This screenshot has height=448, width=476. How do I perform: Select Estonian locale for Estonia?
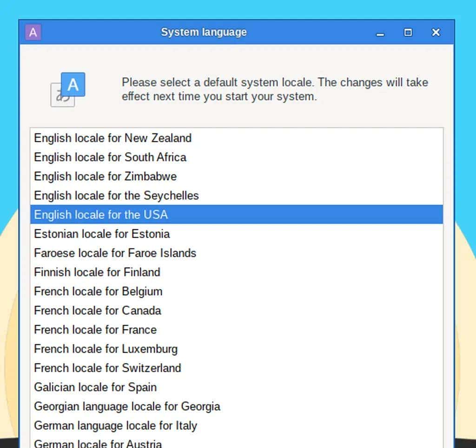101,234
